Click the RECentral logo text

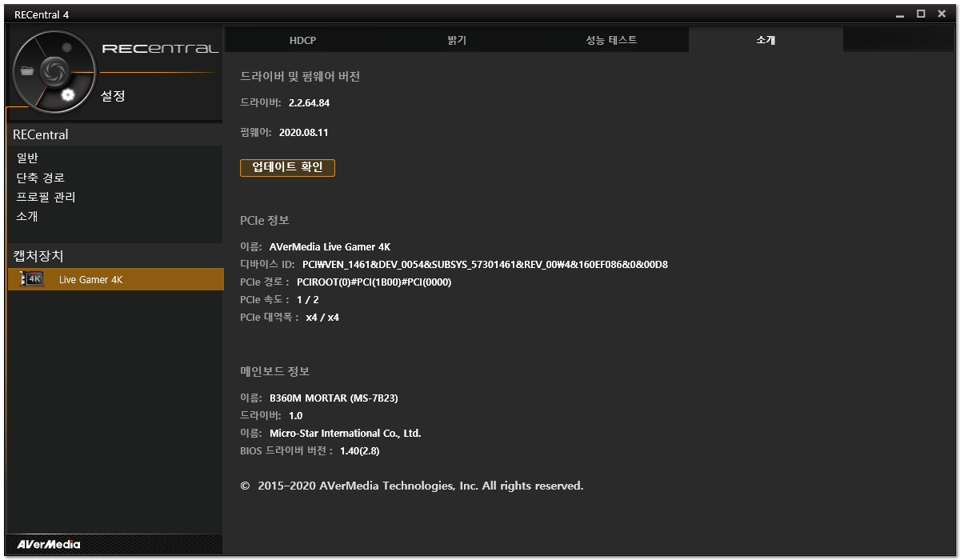coord(160,50)
